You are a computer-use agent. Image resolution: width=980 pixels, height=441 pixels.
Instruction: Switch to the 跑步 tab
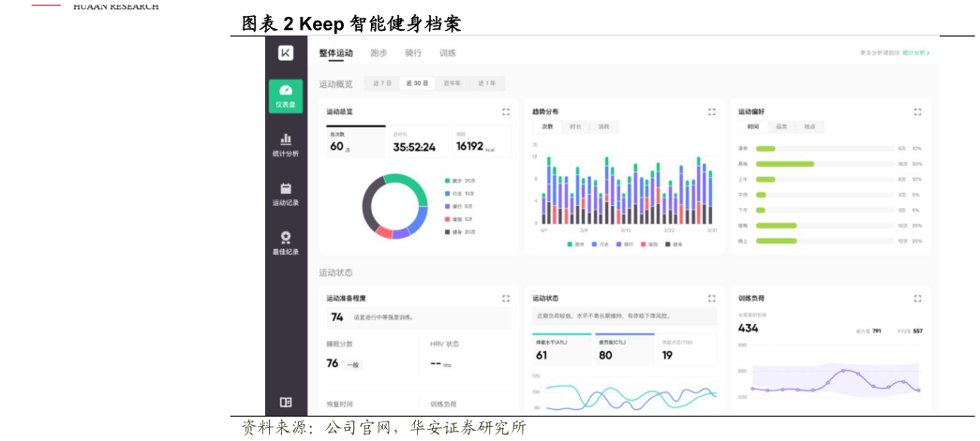tap(379, 53)
